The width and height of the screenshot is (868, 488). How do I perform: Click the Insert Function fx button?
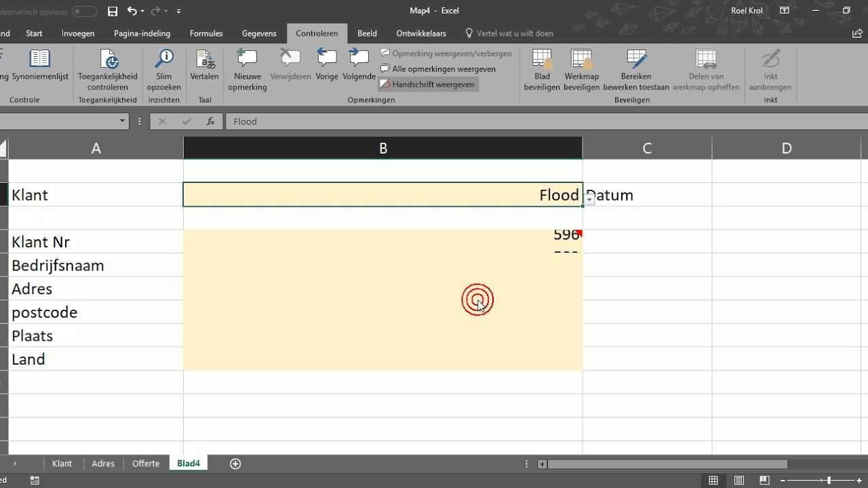[x=211, y=121]
